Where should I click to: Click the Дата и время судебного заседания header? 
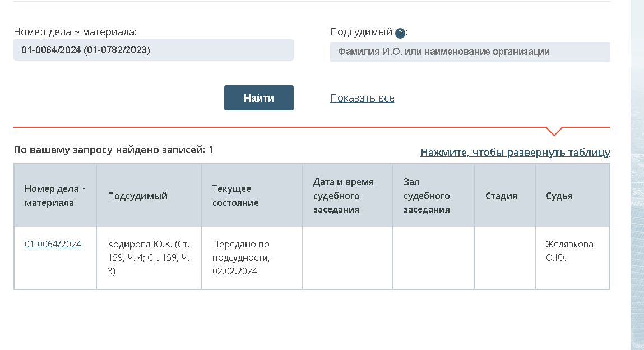(344, 196)
